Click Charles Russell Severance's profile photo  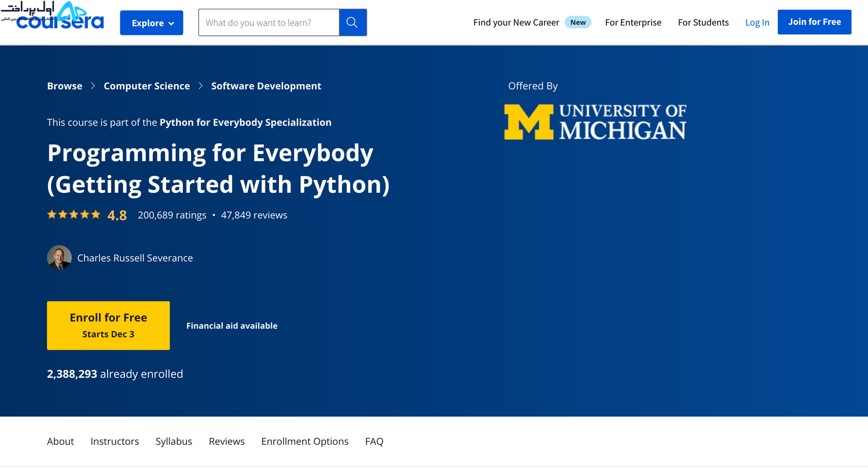[x=59, y=258]
